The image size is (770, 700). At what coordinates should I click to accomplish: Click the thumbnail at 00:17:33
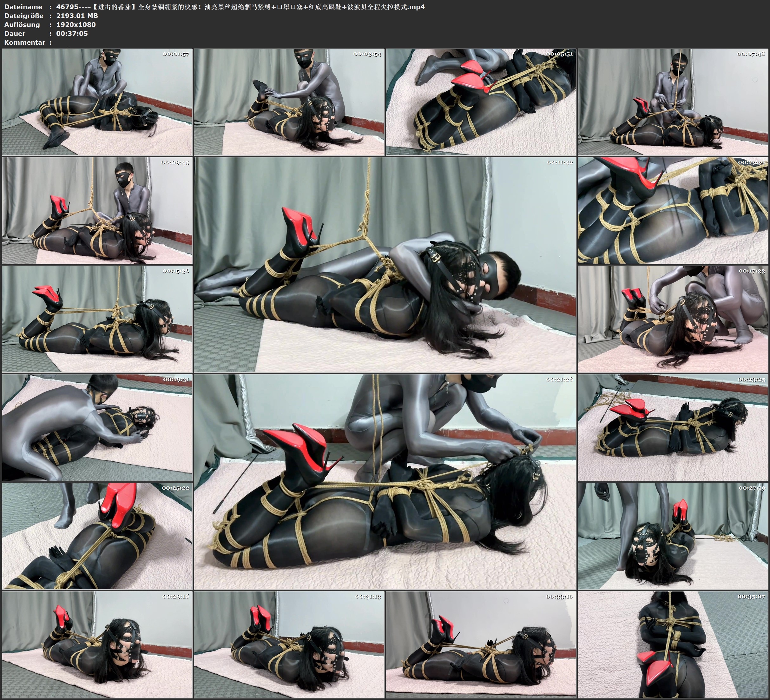(673, 319)
